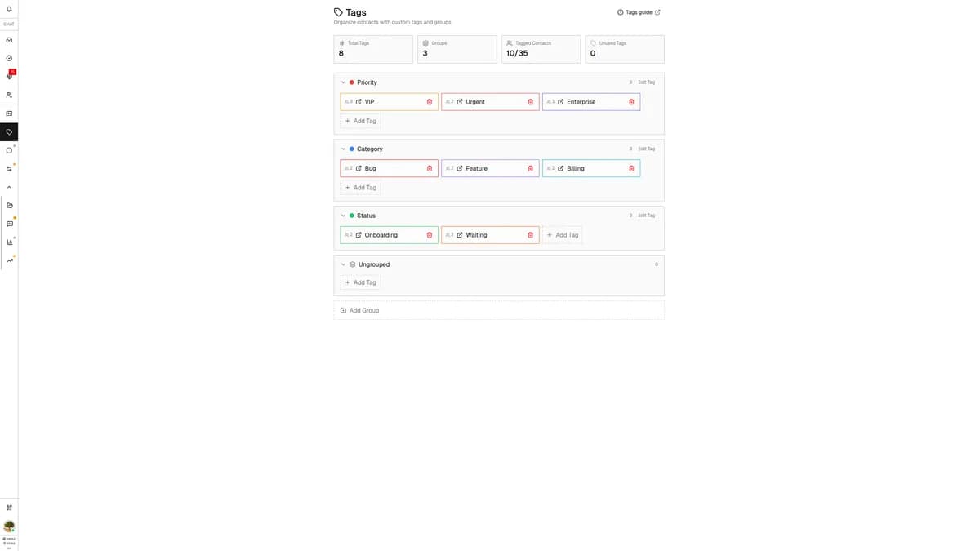This screenshot has height=551, width=980.
Task: Click the Add Group button
Action: [499, 310]
